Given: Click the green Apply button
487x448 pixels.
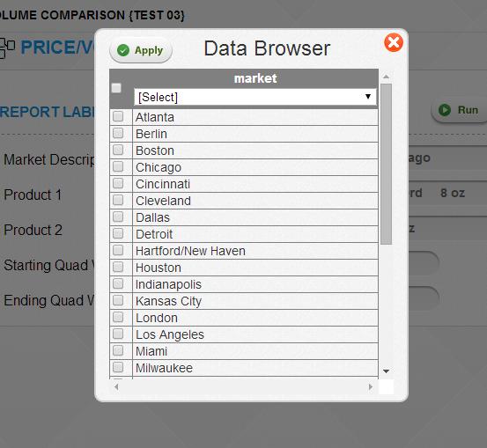Looking at the screenshot, I should pos(141,50).
